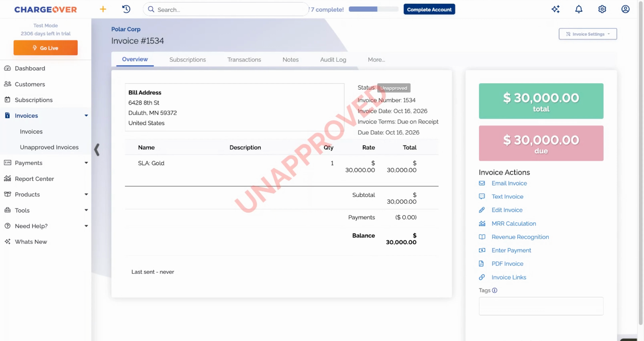
Task: Click the PDF Invoice link
Action: (507, 264)
